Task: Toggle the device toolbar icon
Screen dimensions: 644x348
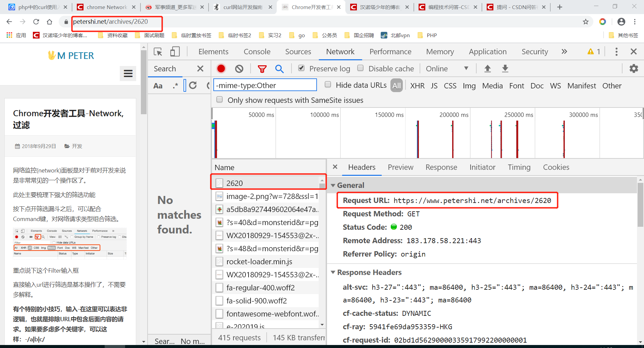Action: tap(175, 52)
